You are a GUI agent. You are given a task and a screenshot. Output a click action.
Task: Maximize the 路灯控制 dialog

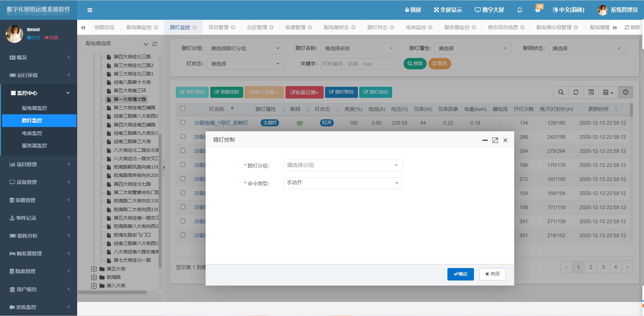pos(495,140)
